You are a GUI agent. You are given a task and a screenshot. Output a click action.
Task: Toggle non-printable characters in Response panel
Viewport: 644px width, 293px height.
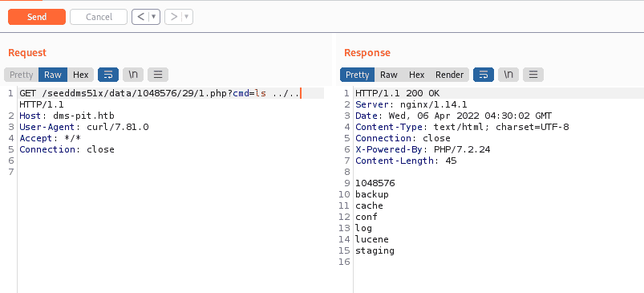[508, 75]
